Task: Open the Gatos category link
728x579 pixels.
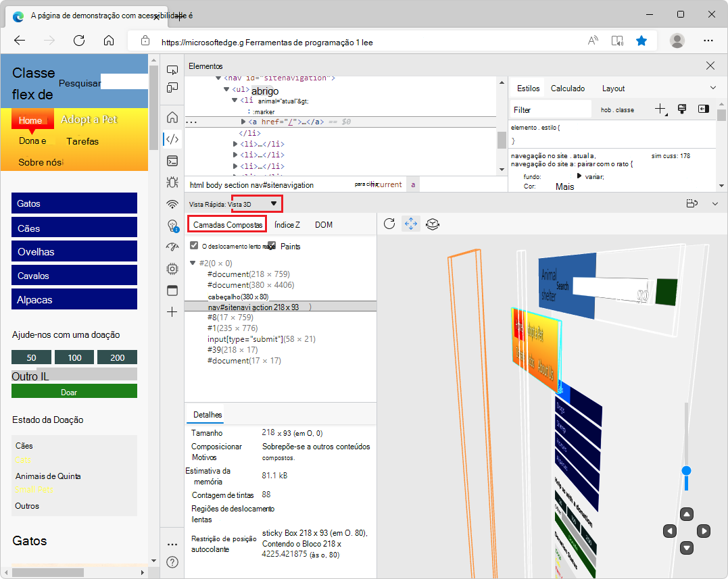Action: (x=74, y=203)
